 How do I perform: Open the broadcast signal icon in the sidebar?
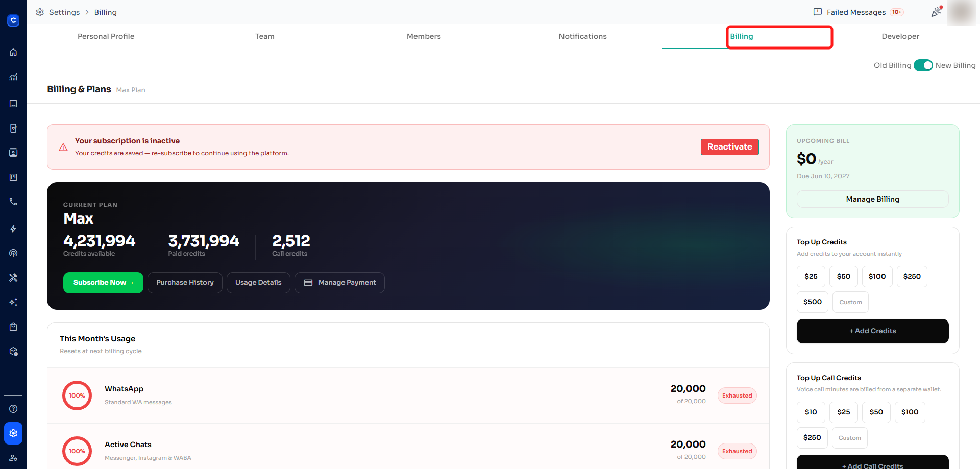(x=13, y=253)
